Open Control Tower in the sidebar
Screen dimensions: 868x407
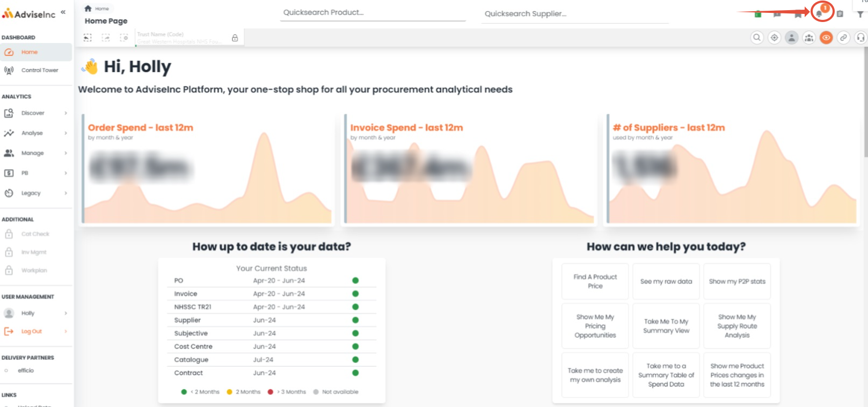(36, 70)
